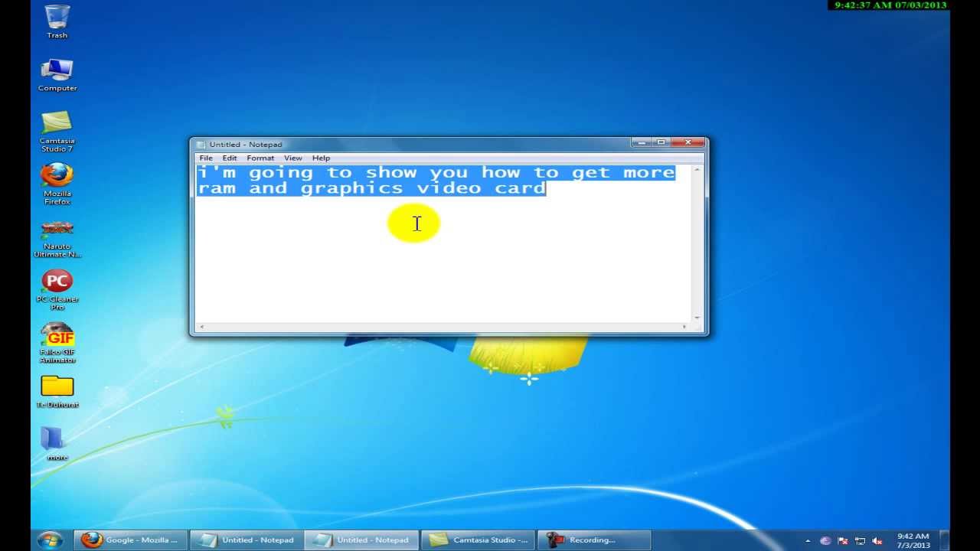Minimize the Notepad window
Image resolution: width=980 pixels, height=551 pixels.
(x=642, y=142)
